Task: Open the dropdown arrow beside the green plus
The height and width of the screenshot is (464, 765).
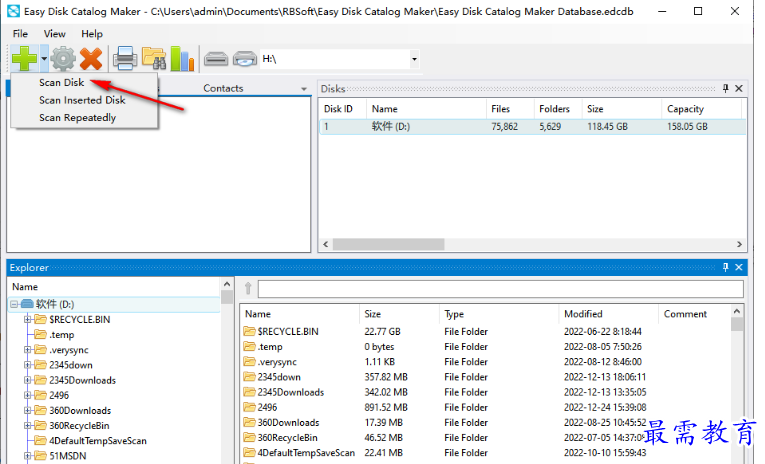Action: (x=44, y=59)
